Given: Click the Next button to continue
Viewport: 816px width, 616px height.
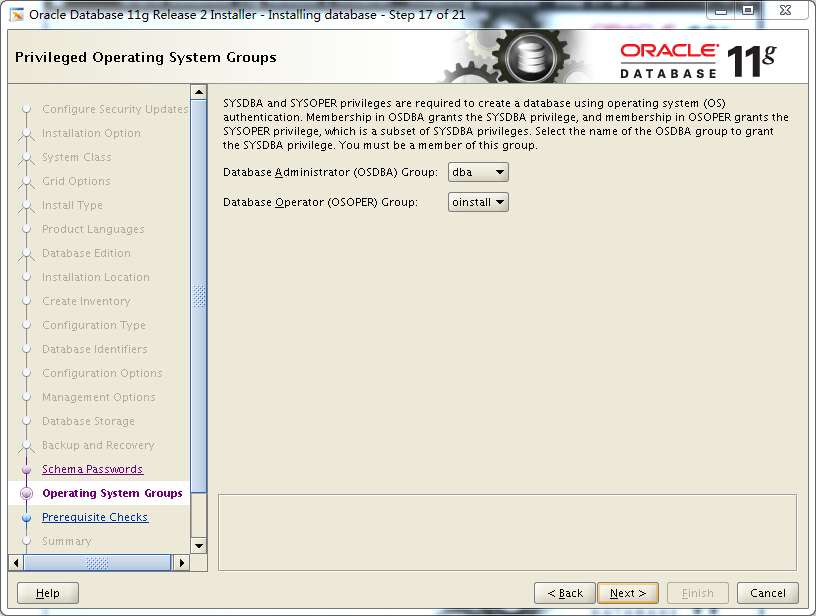Looking at the screenshot, I should [628, 592].
